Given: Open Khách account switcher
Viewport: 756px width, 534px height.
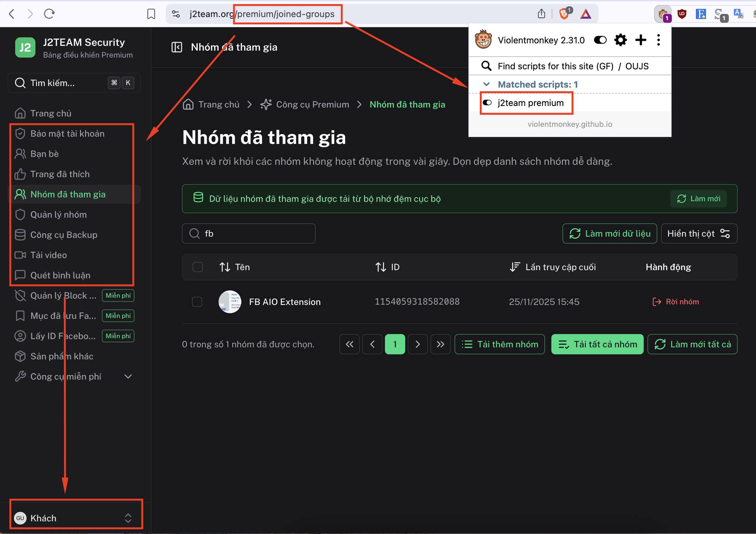Looking at the screenshot, I should click(x=74, y=518).
